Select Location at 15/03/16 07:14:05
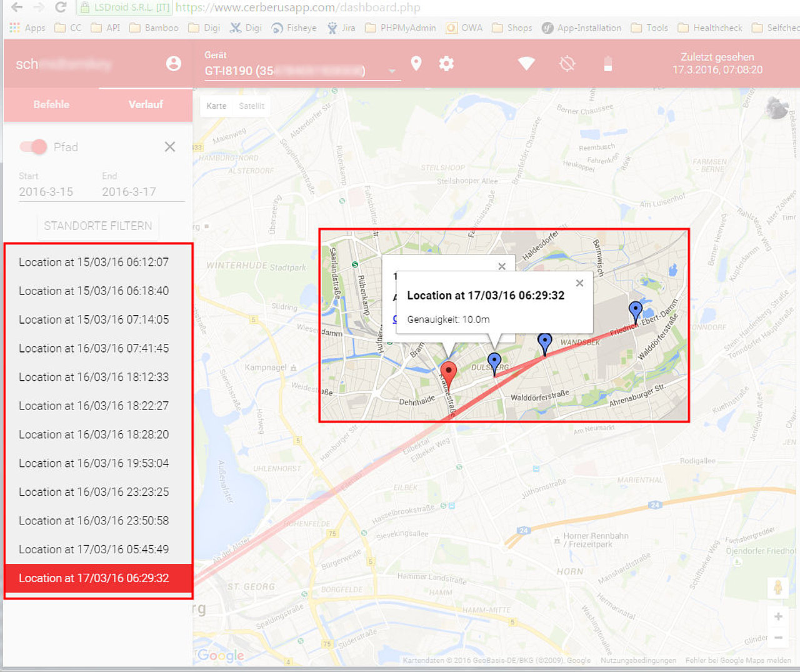This screenshot has height=672, width=800. (x=98, y=319)
